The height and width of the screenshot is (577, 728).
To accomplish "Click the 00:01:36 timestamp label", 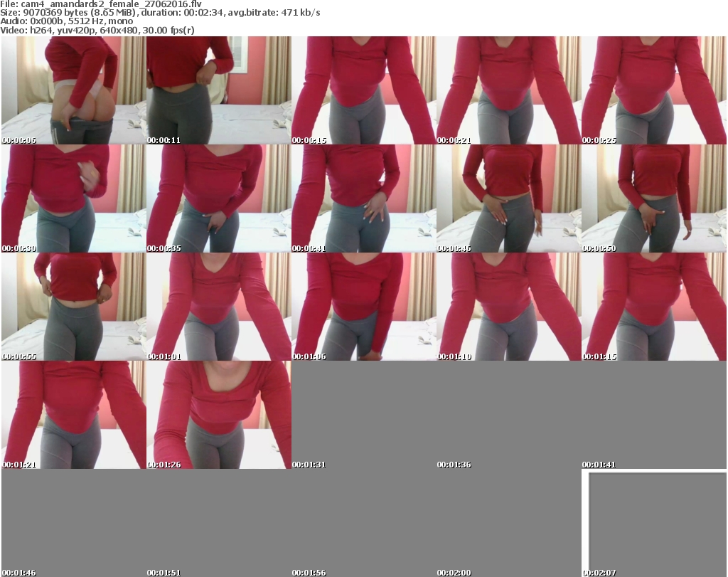I will click(x=454, y=465).
